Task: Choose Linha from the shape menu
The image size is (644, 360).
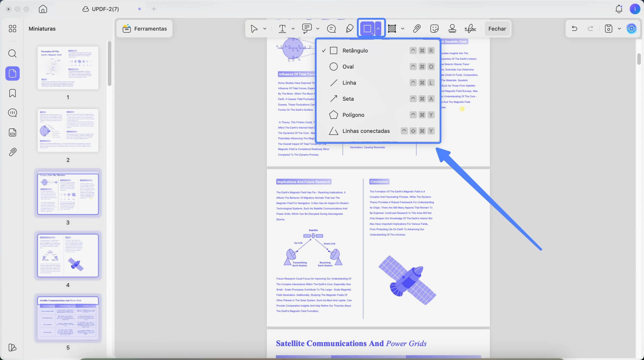Action: click(x=378, y=83)
